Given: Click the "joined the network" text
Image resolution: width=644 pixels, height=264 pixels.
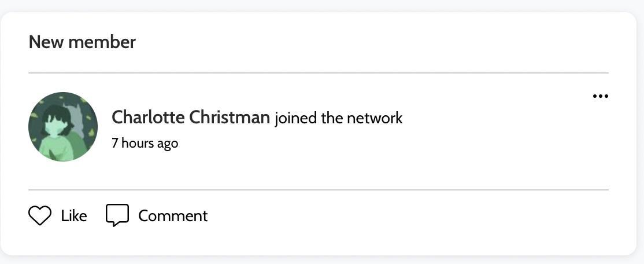Looking at the screenshot, I should [338, 118].
